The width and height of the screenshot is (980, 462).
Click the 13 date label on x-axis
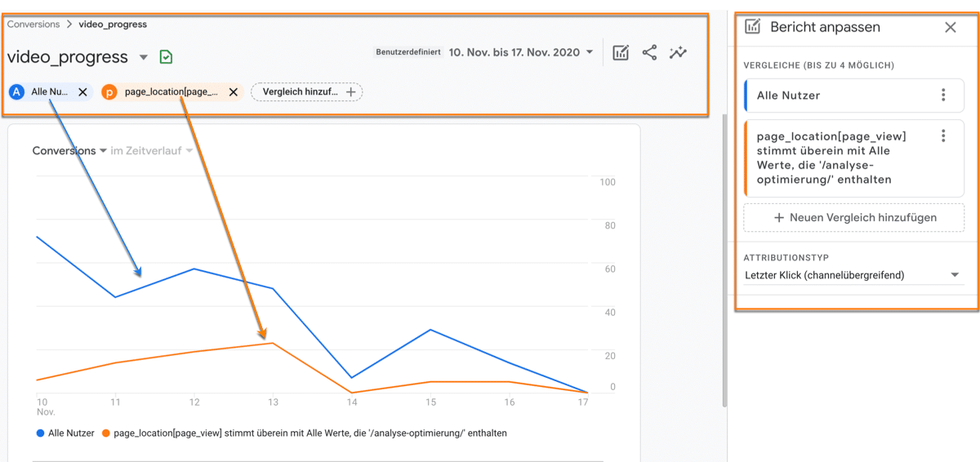pos(273,402)
